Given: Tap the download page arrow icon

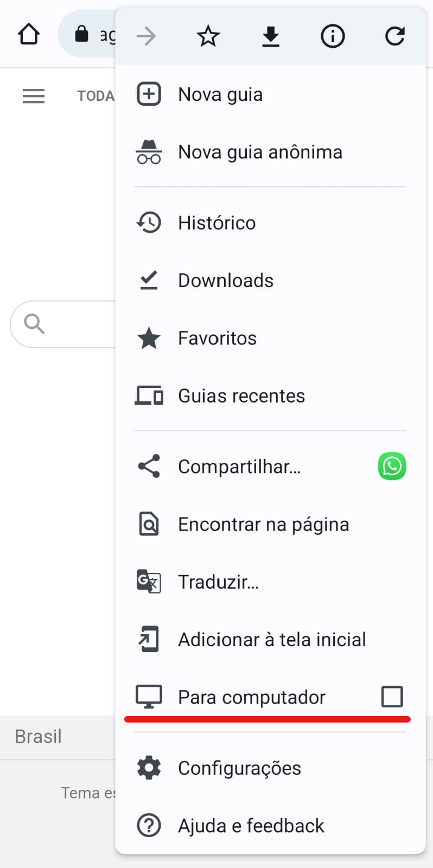Looking at the screenshot, I should point(270,36).
